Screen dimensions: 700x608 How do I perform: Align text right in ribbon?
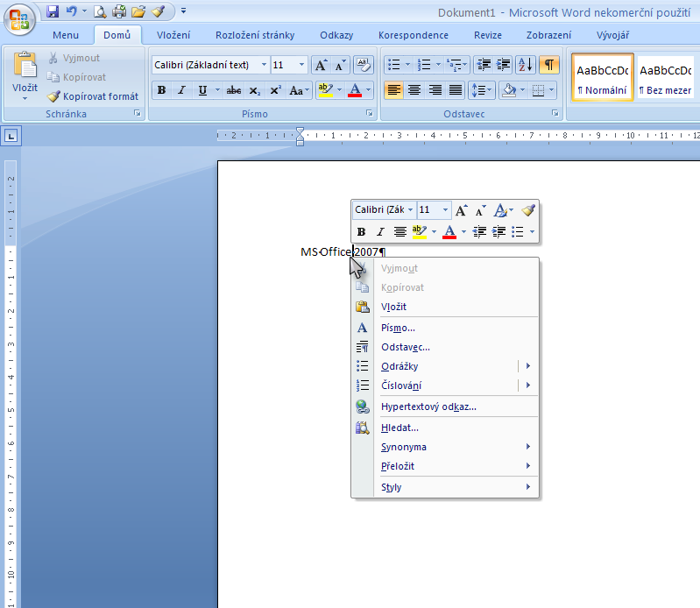coord(435,90)
